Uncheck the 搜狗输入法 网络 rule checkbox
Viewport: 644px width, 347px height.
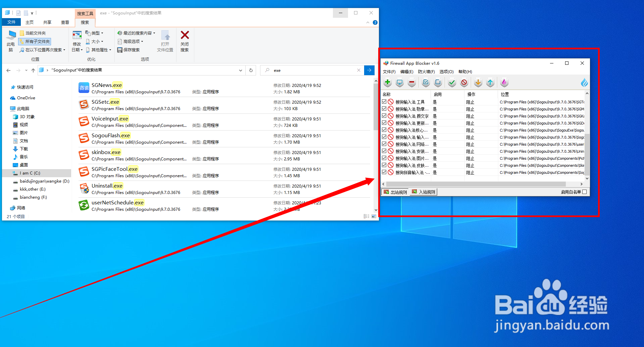coord(384,144)
